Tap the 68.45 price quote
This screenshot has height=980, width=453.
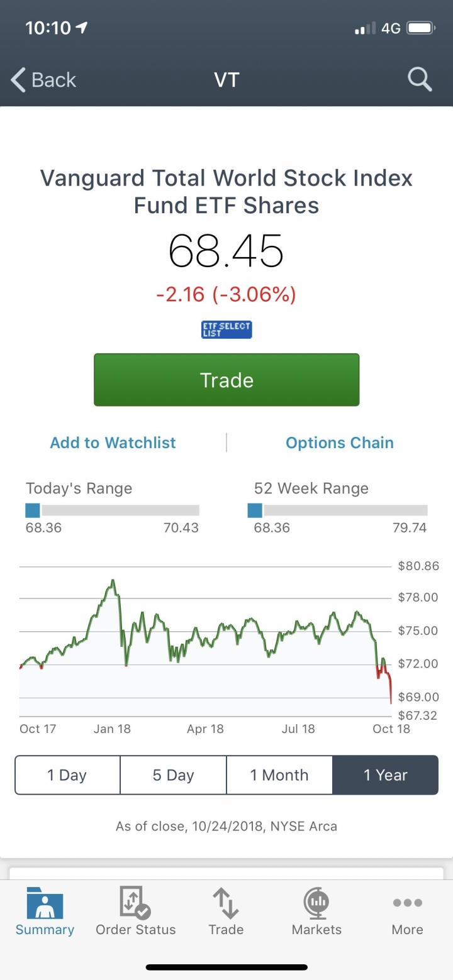(226, 250)
